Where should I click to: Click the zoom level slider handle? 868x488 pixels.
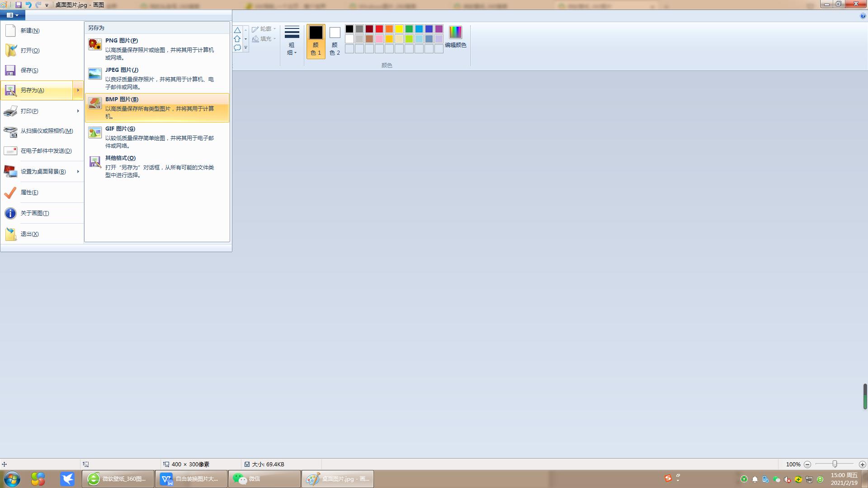point(835,464)
